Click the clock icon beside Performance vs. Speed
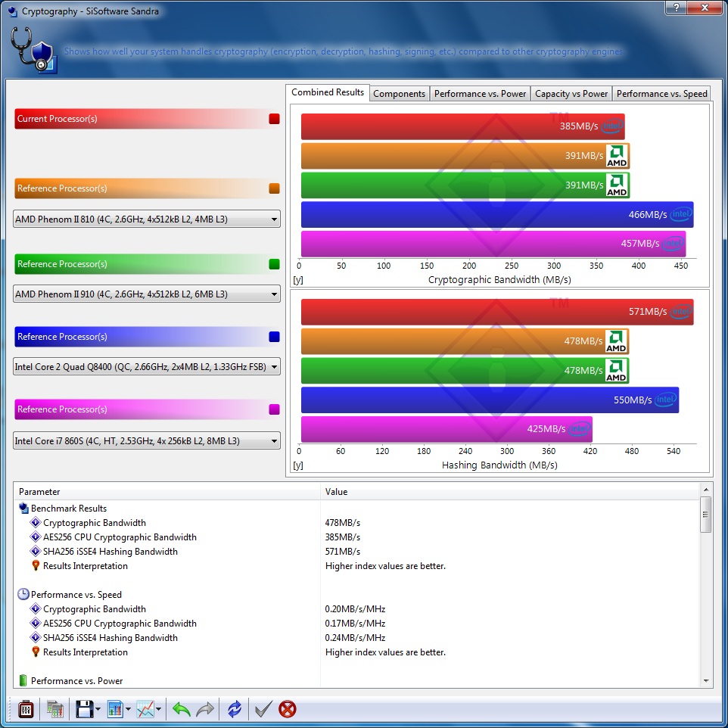Screen dimensions: 728x728 tap(23, 594)
